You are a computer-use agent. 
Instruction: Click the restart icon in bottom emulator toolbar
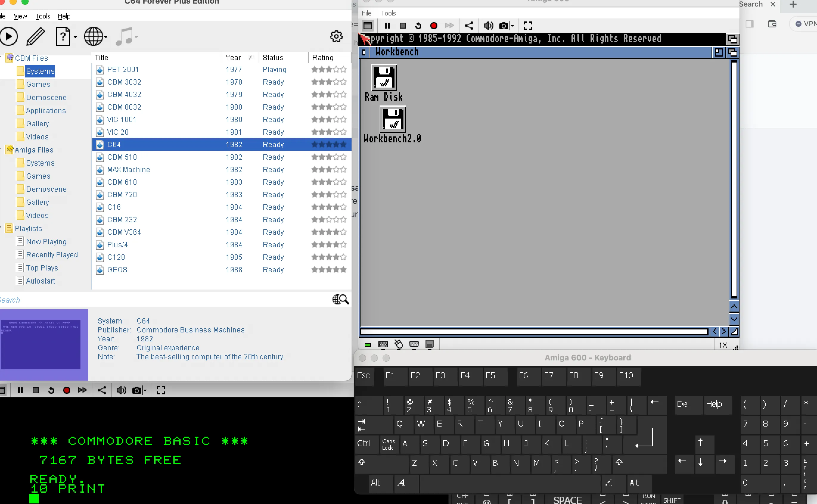coord(51,390)
